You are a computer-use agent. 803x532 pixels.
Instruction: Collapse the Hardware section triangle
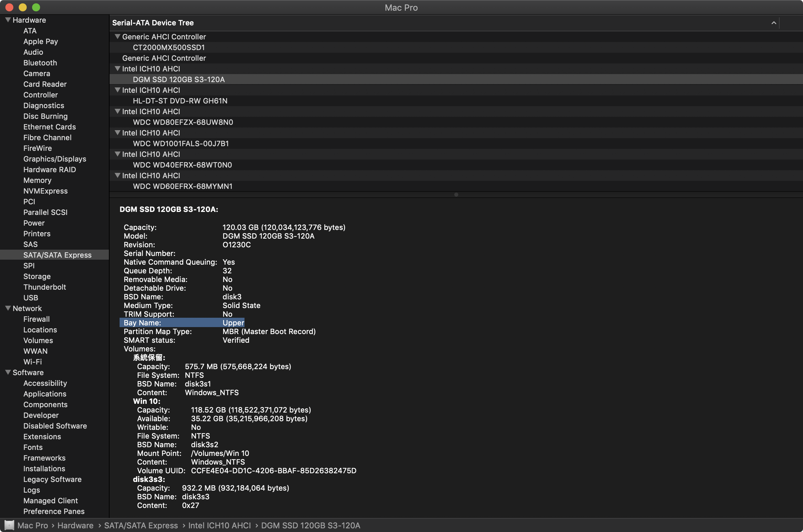[x=8, y=20]
